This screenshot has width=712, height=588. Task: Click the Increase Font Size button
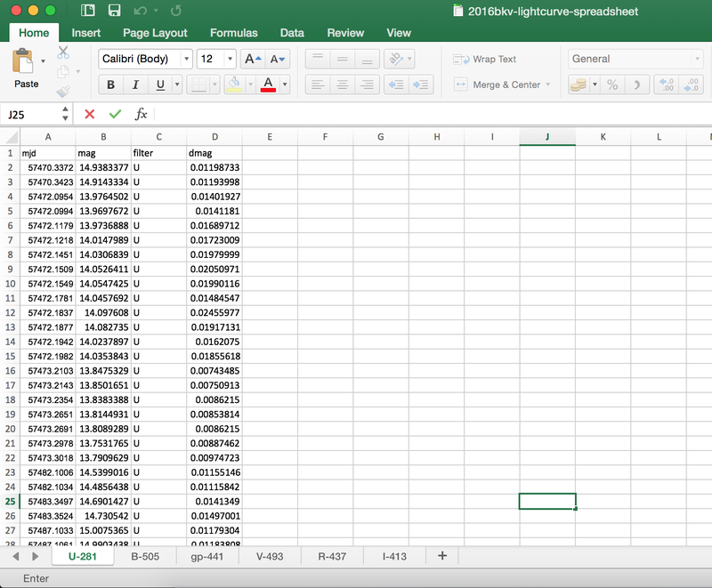253,59
